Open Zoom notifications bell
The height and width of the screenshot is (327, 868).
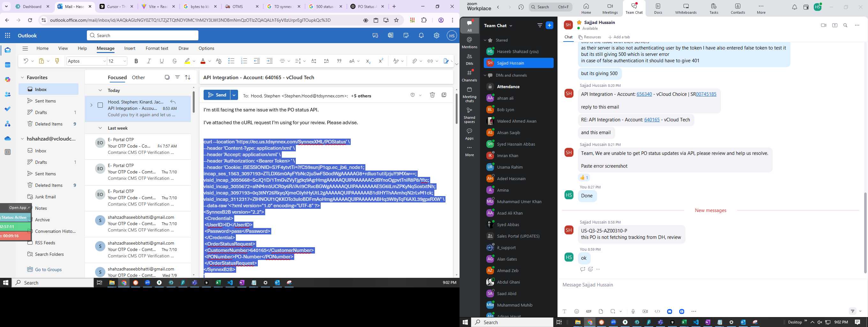[795, 7]
